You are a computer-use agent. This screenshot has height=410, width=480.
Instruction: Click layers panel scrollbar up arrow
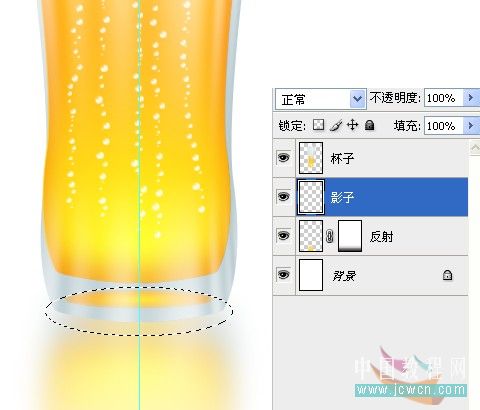pyautogui.click(x=474, y=148)
